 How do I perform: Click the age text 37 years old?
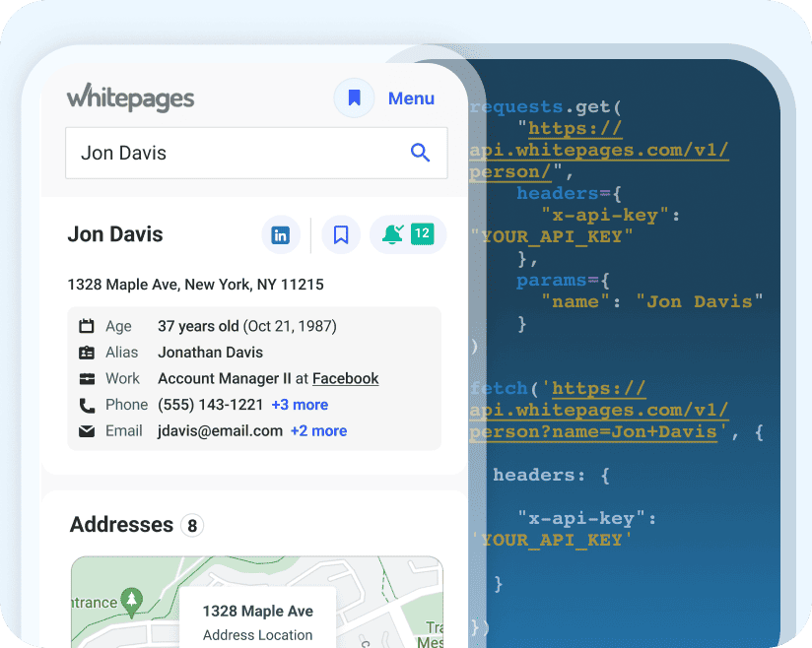coord(198,326)
